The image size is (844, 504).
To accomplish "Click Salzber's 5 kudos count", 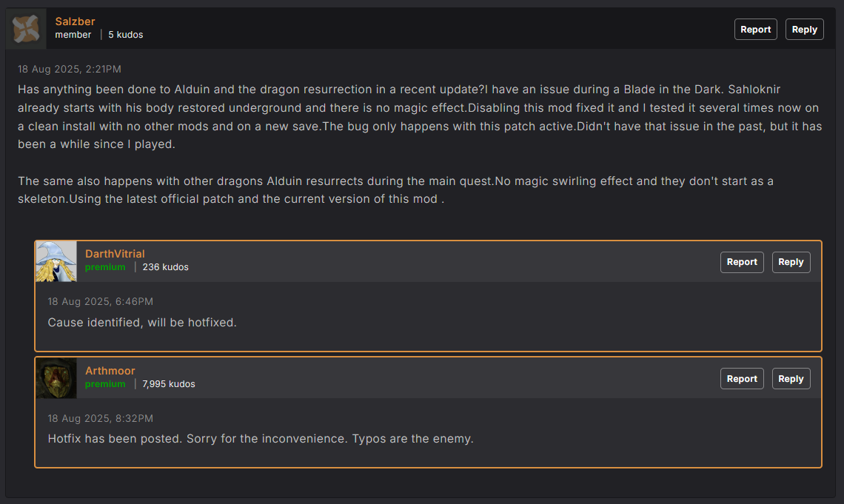I will [x=125, y=35].
